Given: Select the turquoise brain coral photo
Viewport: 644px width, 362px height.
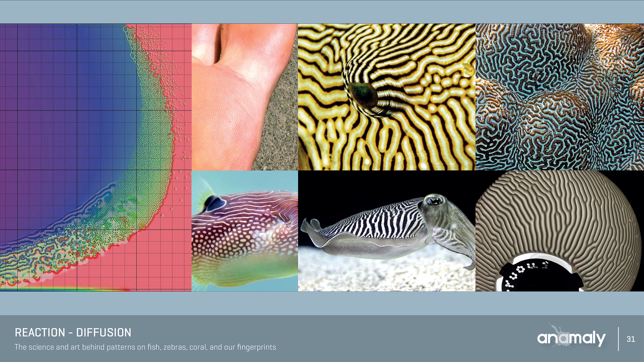Looking at the screenshot, I should click(x=559, y=97).
